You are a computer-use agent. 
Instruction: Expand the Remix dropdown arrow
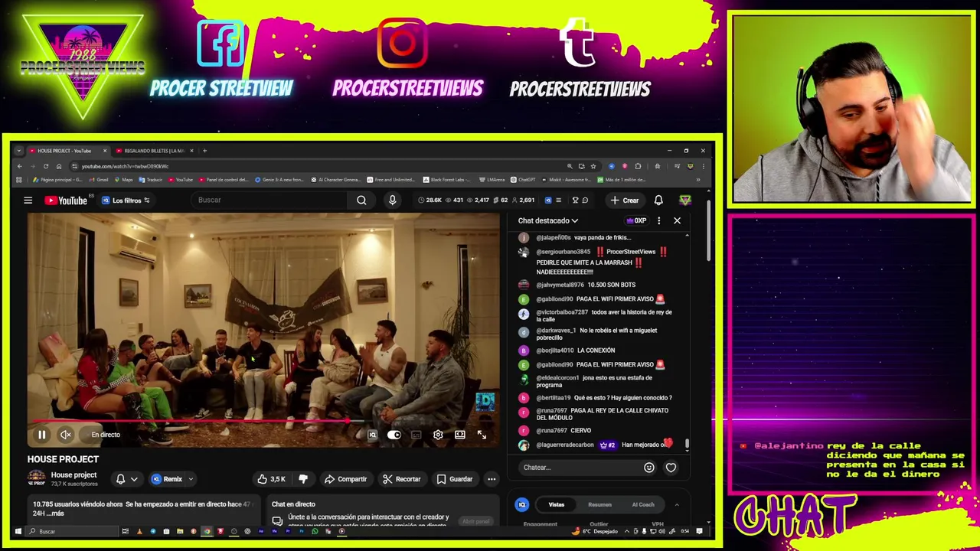[x=191, y=479]
